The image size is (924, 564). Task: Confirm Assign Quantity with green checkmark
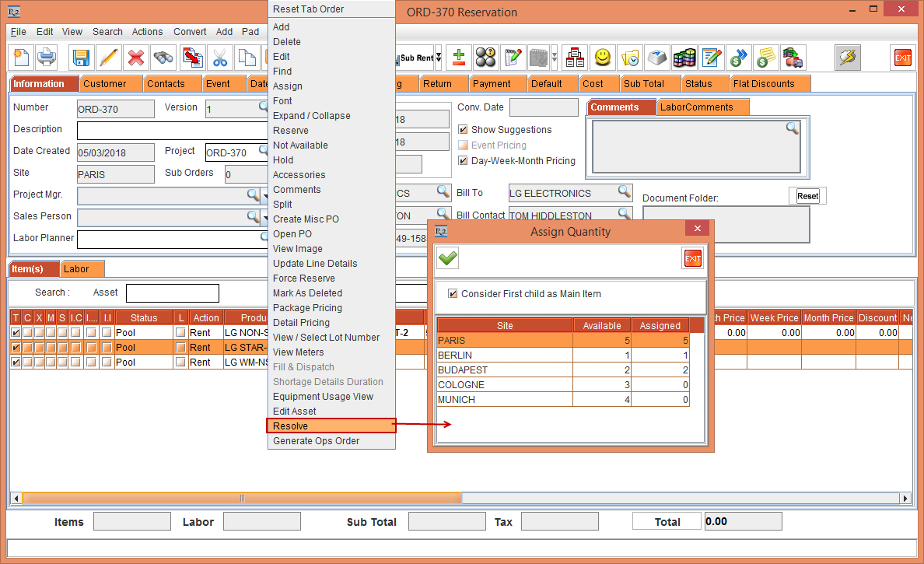pyautogui.click(x=448, y=258)
